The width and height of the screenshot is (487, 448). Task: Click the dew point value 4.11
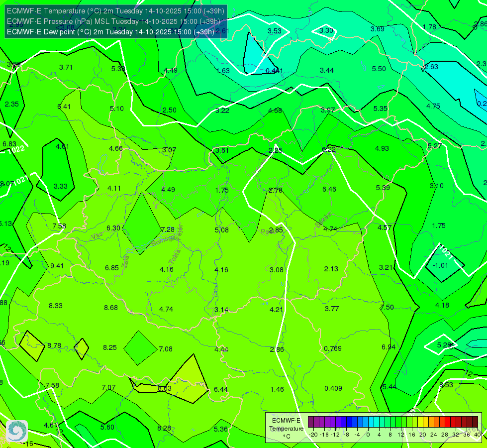tap(114, 188)
